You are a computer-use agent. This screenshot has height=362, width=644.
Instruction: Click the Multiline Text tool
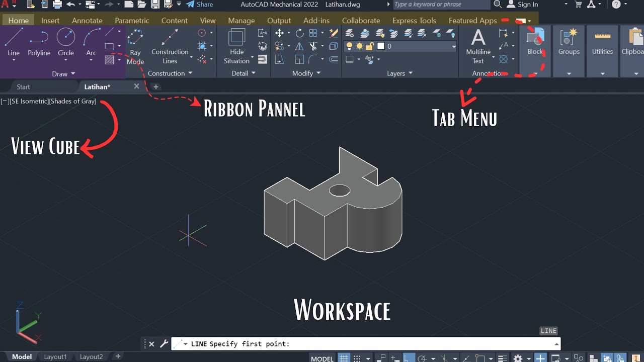(478, 46)
